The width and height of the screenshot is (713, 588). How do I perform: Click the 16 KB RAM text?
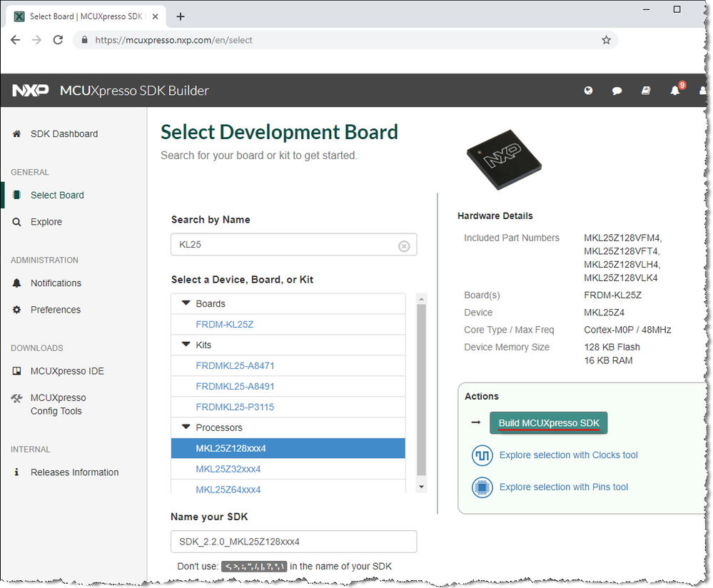click(608, 360)
